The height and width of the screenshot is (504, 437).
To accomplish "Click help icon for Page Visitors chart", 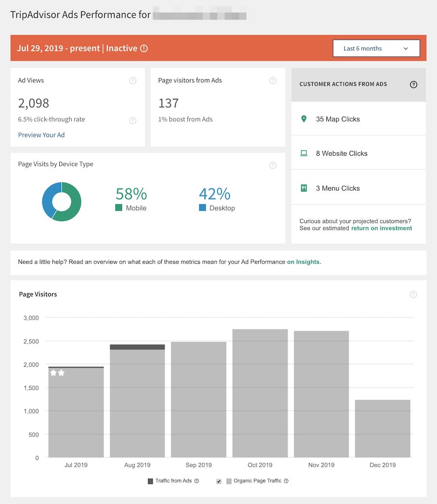I will [x=414, y=294].
